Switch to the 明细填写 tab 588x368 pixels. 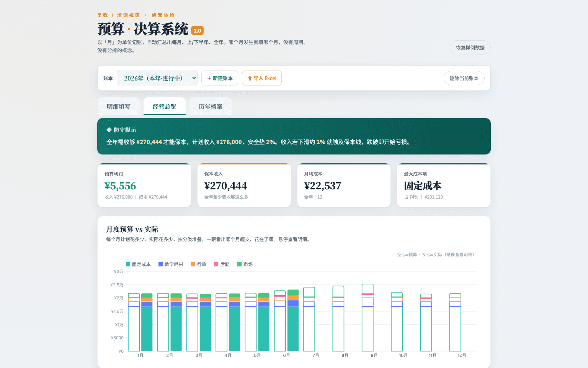[119, 106]
